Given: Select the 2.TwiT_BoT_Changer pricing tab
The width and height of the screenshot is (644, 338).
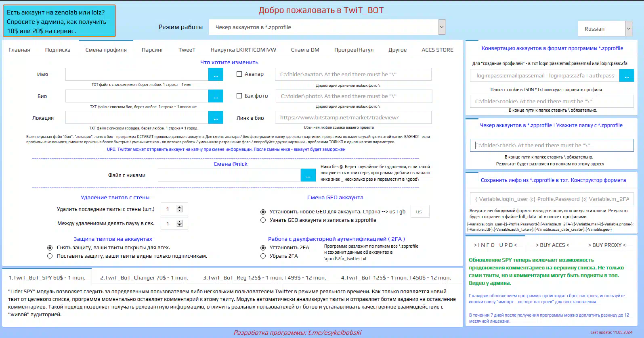Looking at the screenshot, I should coord(144,278).
